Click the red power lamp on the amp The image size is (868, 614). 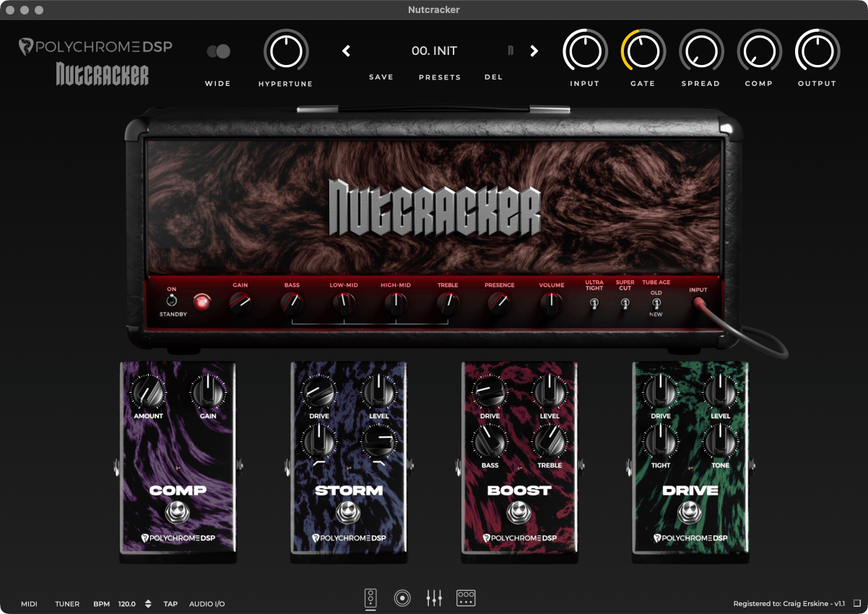click(x=201, y=302)
